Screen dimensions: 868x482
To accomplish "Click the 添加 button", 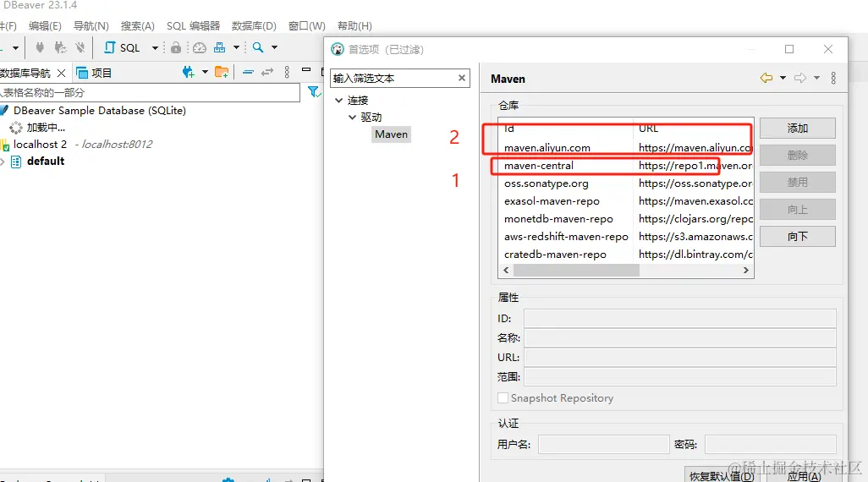I will (x=797, y=129).
